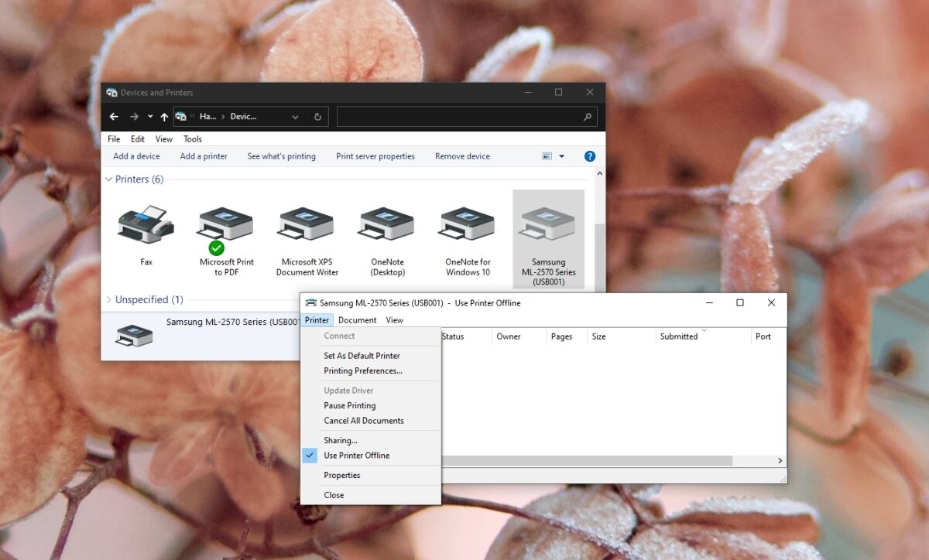The image size is (929, 560).
Task: Uncheck Use Printer Offline
Action: (x=356, y=456)
